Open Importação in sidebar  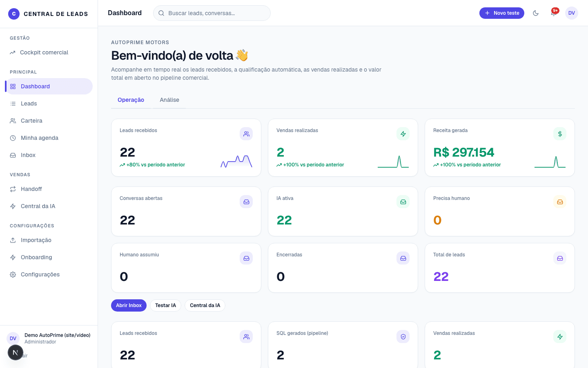pyautogui.click(x=49, y=240)
